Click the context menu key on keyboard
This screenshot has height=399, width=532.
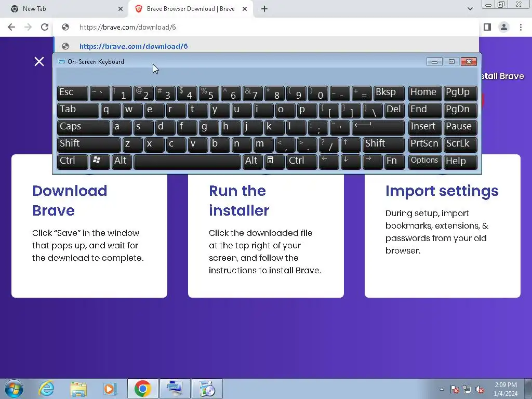coord(274,161)
